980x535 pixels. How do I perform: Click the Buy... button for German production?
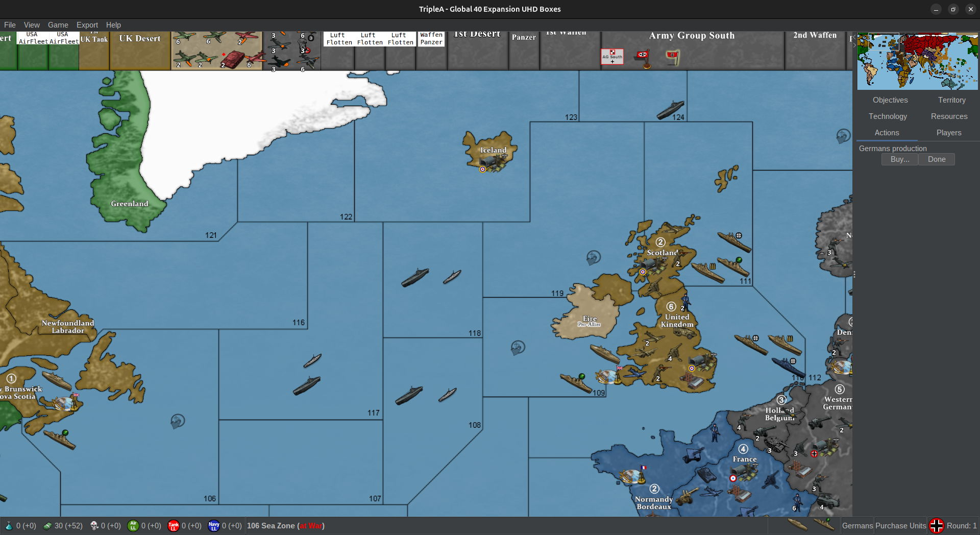click(x=900, y=159)
